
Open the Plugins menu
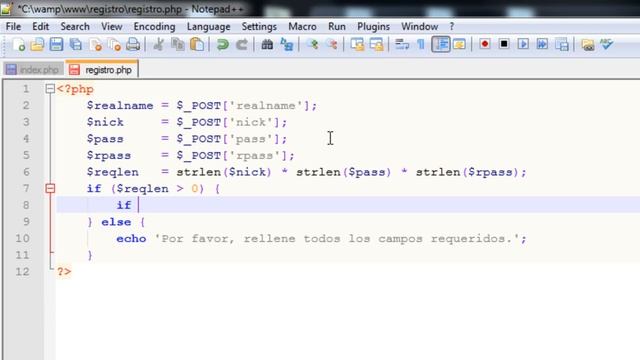(373, 27)
